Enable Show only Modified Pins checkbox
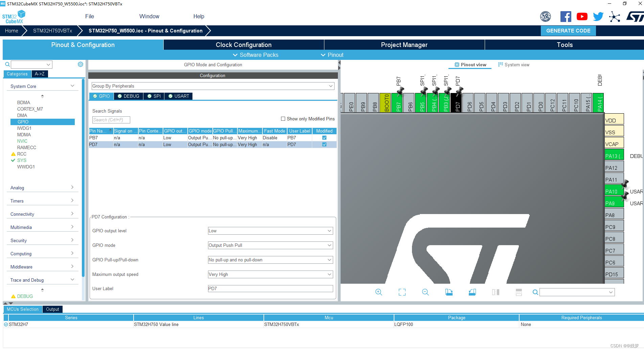The image size is (644, 351). click(283, 119)
